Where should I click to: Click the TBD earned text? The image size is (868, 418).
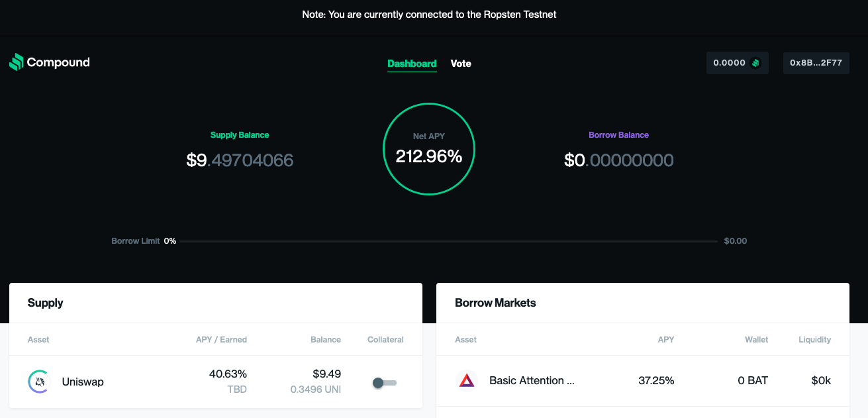(237, 390)
